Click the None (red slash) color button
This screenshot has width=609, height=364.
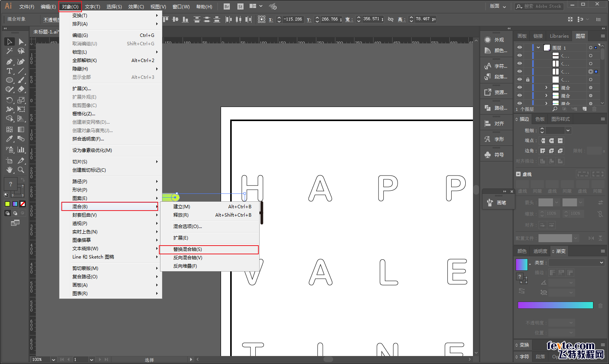(x=22, y=204)
